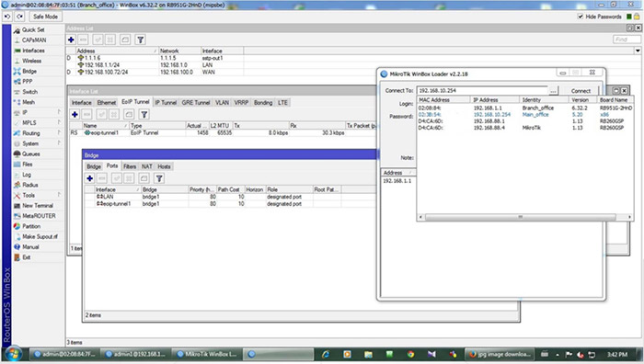Click the filter icon in Bridge window
The height and width of the screenshot is (364, 644).
159,178
